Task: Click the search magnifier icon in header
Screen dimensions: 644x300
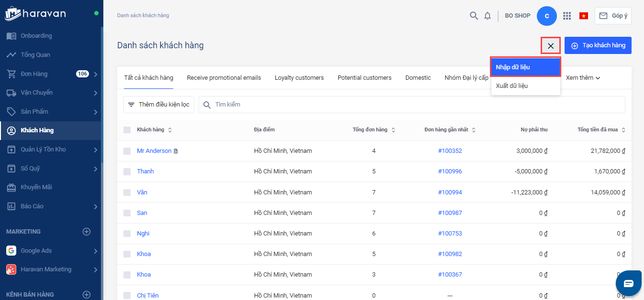Action: [474, 16]
